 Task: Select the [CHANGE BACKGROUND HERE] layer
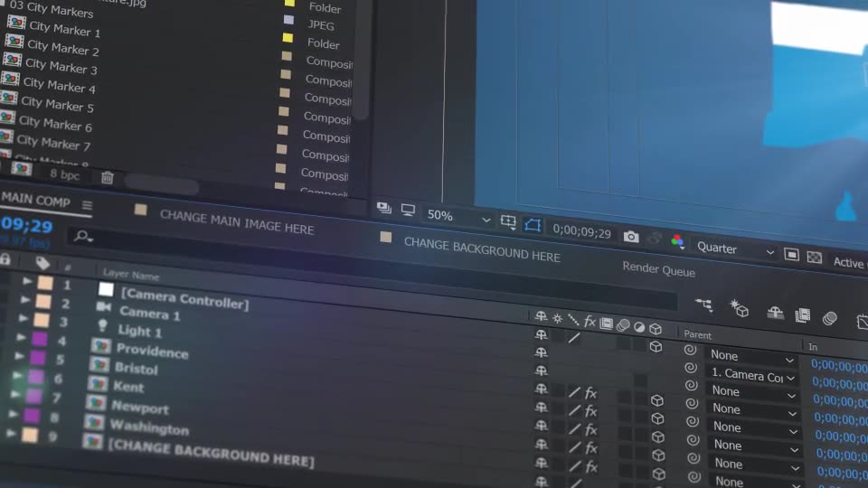pos(211,453)
